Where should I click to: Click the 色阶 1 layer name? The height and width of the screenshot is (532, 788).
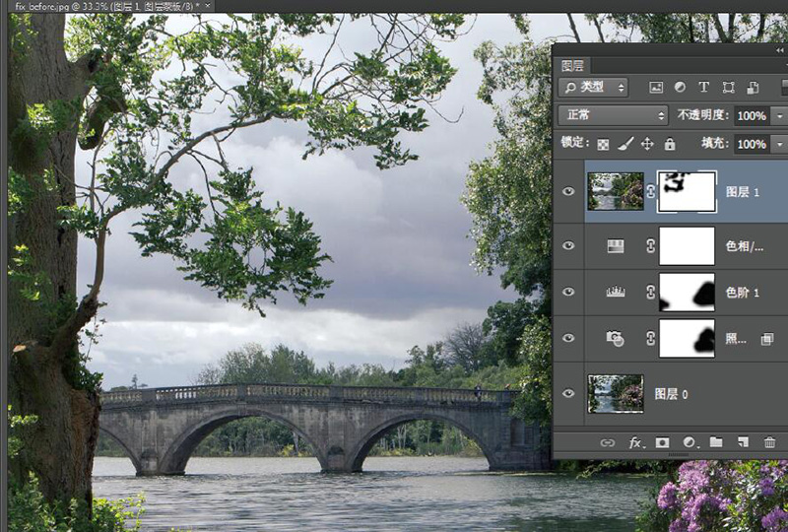tap(743, 293)
